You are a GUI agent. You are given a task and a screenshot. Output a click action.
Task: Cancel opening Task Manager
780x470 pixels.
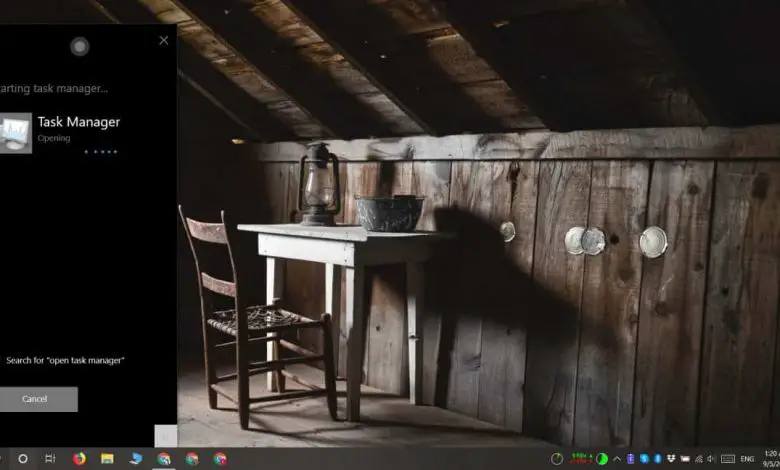pos(39,399)
